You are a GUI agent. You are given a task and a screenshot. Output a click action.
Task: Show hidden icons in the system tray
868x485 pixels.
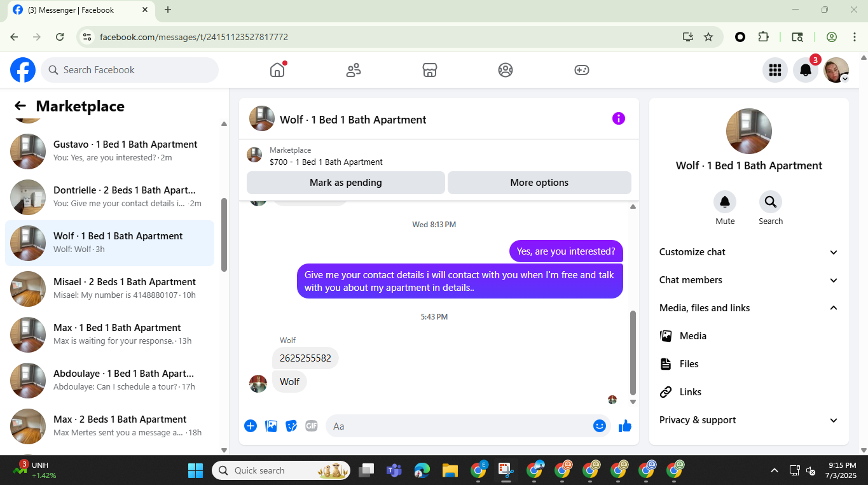(x=774, y=470)
